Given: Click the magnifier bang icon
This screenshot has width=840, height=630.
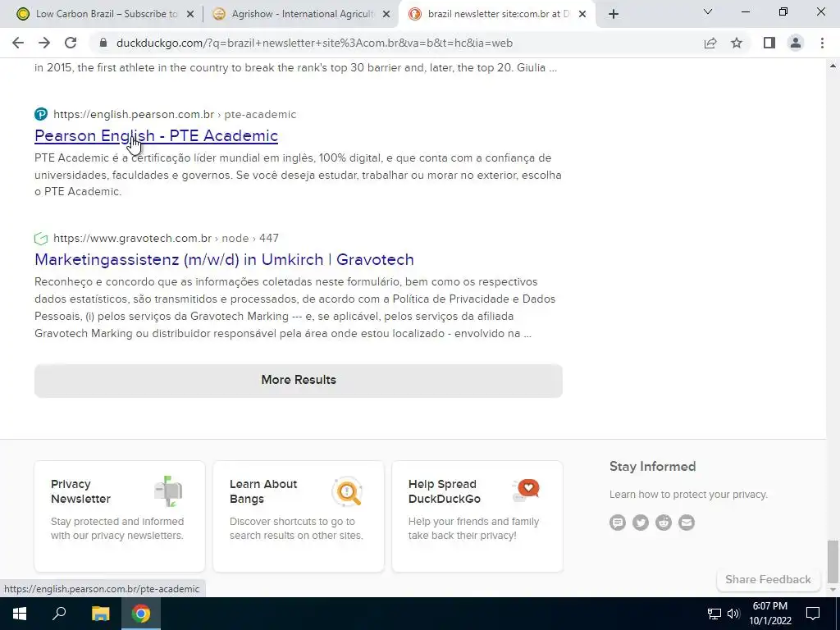Looking at the screenshot, I should click(x=347, y=491).
